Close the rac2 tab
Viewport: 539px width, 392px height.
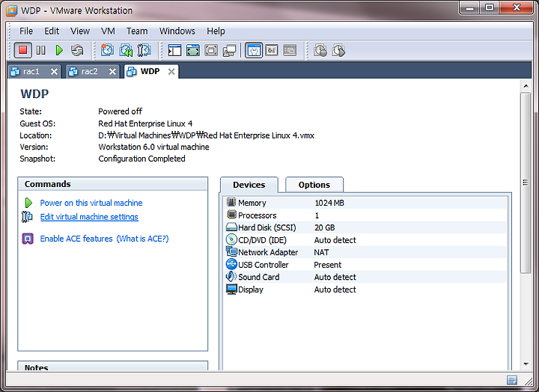click(112, 72)
